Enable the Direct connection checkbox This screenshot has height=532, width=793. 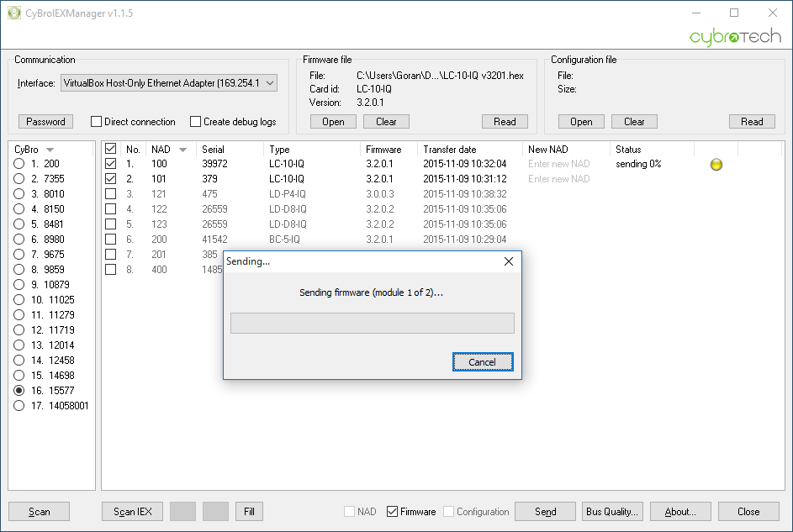click(x=97, y=122)
